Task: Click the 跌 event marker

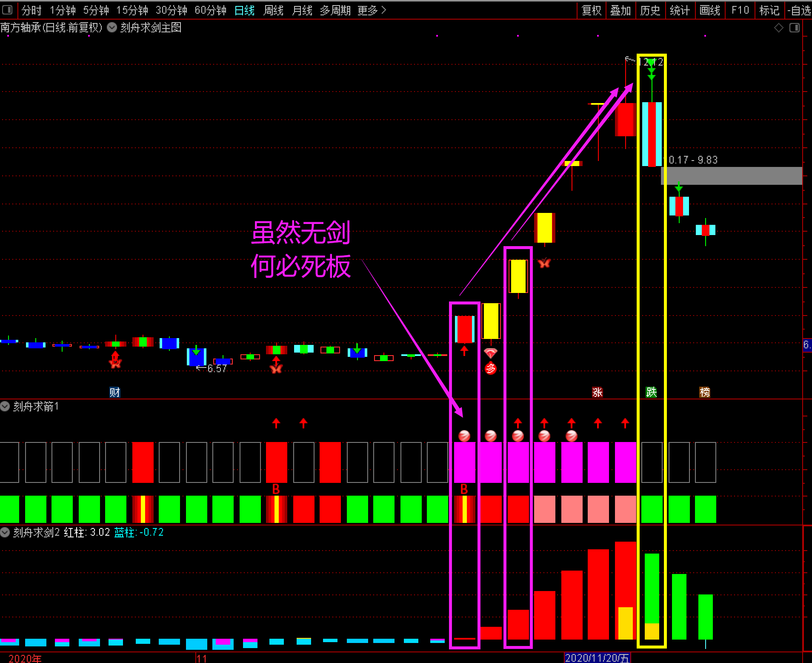Action: (651, 392)
